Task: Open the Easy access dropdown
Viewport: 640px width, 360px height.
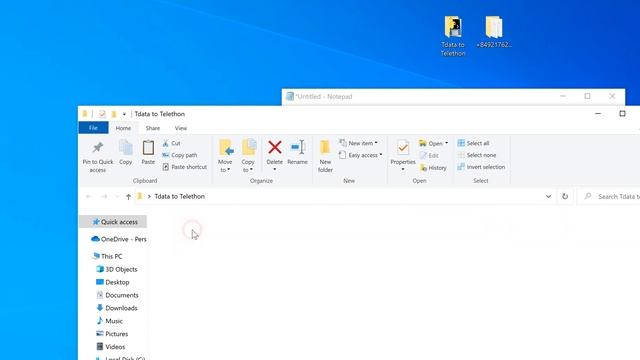Action: tap(361, 155)
